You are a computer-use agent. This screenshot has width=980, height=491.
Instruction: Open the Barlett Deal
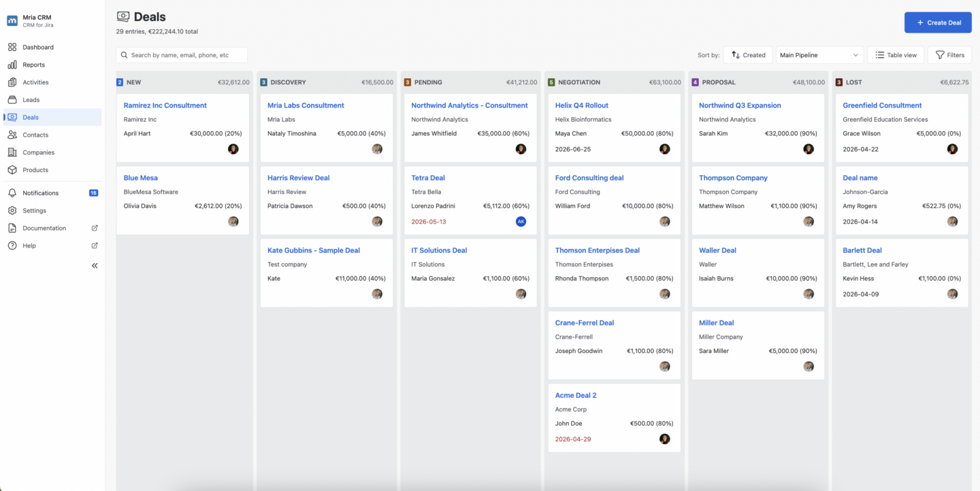click(862, 250)
